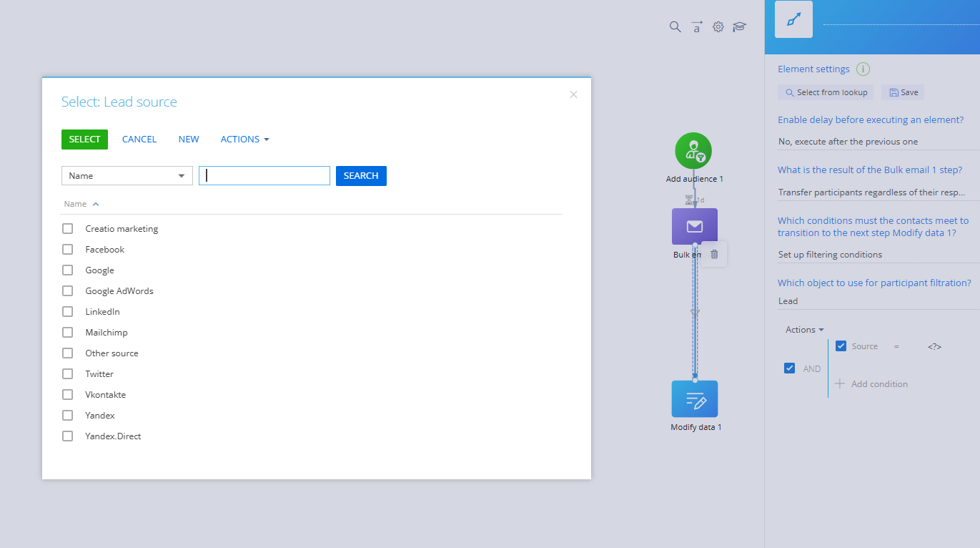Screen dimensions: 980x548
Task: Click the AND logical operator label
Action: pyautogui.click(x=812, y=369)
